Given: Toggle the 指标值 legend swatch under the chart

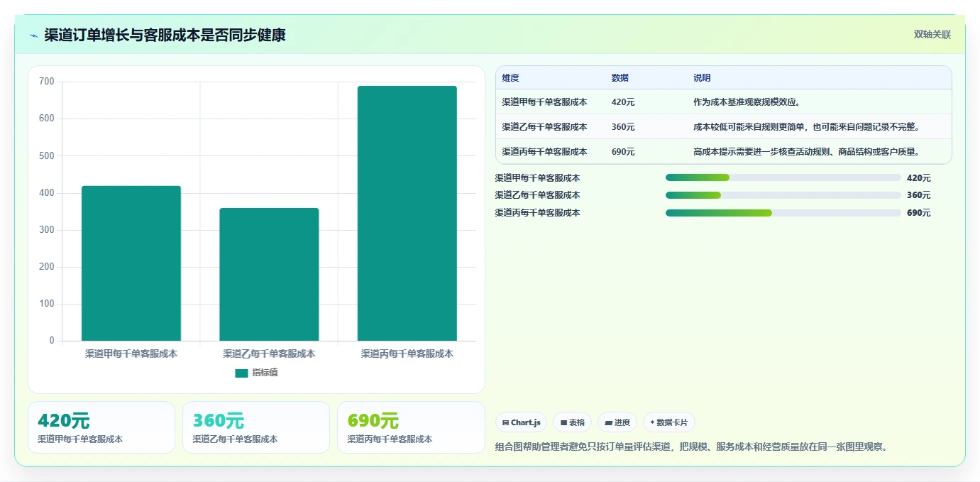Looking at the screenshot, I should 241,373.
